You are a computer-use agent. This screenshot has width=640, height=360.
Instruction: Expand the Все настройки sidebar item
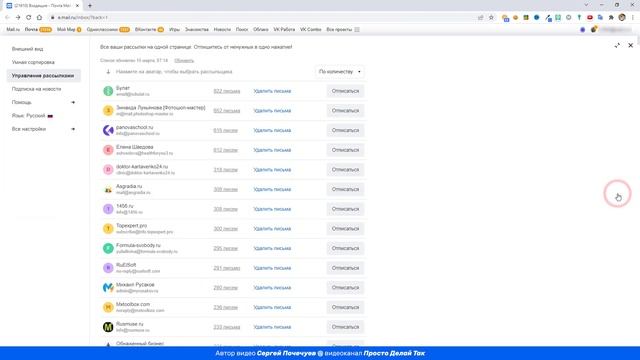44,129
